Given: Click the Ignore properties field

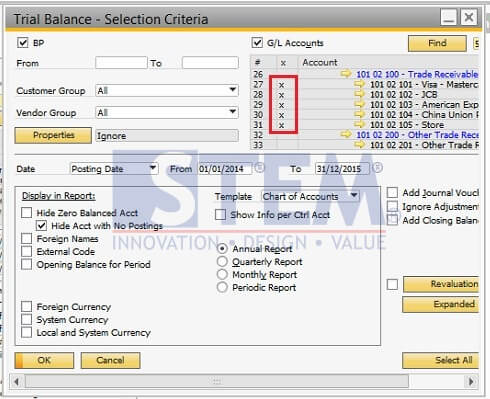Looking at the screenshot, I should click(x=167, y=136).
